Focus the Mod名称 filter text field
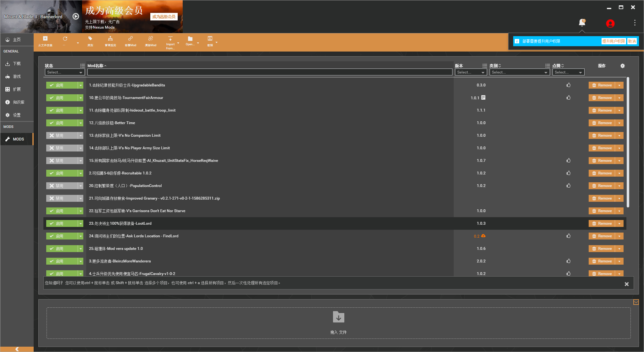 pyautogui.click(x=270, y=72)
